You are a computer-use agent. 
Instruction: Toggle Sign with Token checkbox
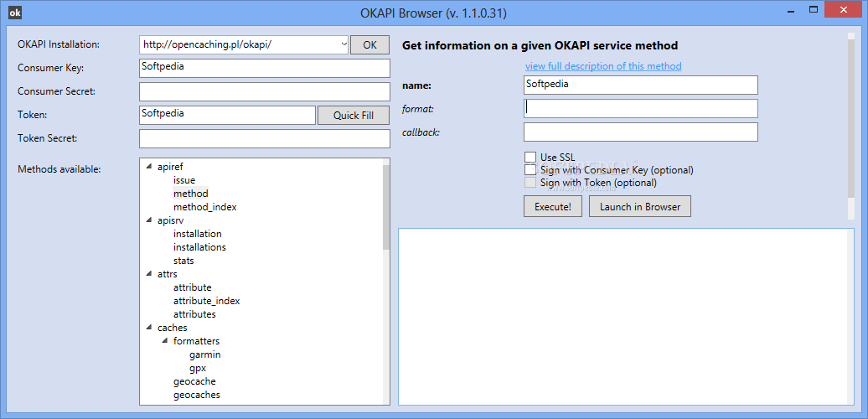click(530, 182)
